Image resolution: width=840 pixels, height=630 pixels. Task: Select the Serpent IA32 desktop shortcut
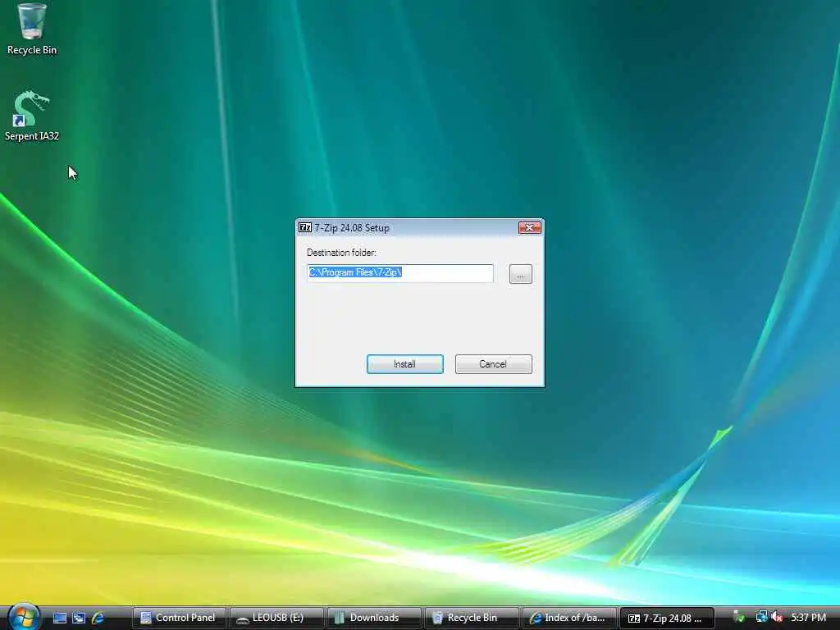click(32, 116)
